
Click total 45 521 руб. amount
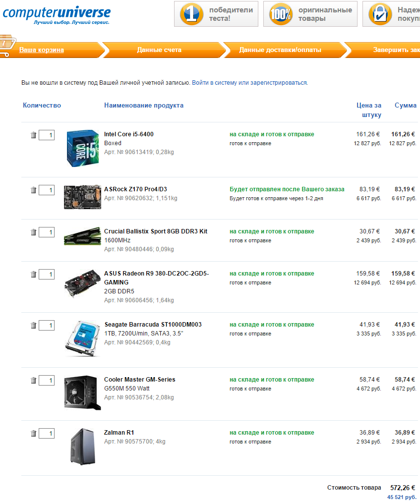click(x=402, y=497)
